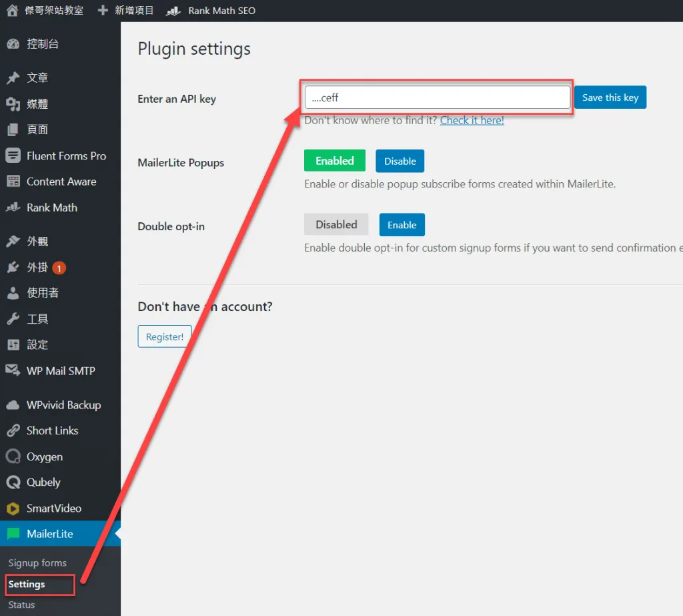Click the WP Mail SMTP envelope icon
The height and width of the screenshot is (616, 683).
(x=13, y=370)
